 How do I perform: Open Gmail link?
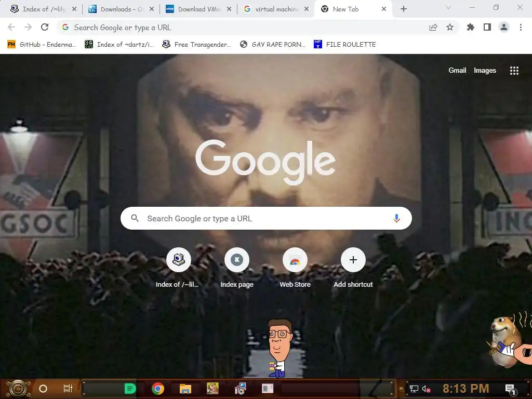457,70
